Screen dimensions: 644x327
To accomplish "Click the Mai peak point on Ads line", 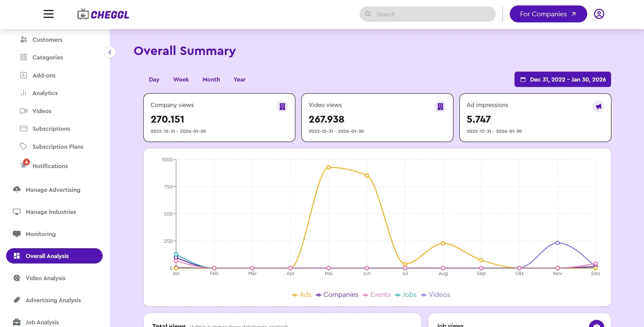I will [x=329, y=167].
